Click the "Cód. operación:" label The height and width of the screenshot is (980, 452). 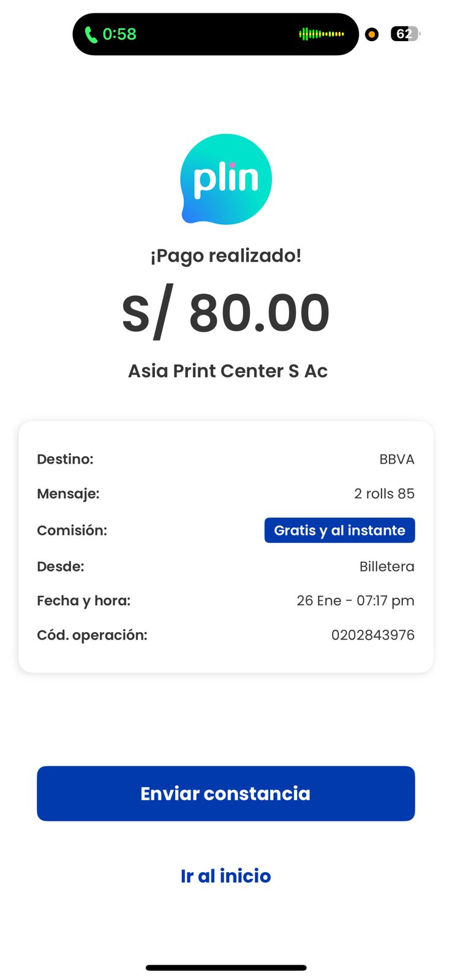pos(92,635)
